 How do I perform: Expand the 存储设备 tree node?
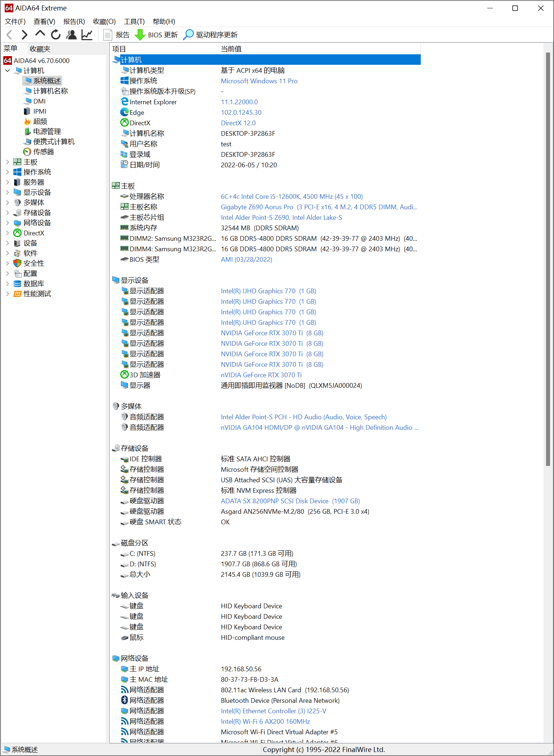7,213
